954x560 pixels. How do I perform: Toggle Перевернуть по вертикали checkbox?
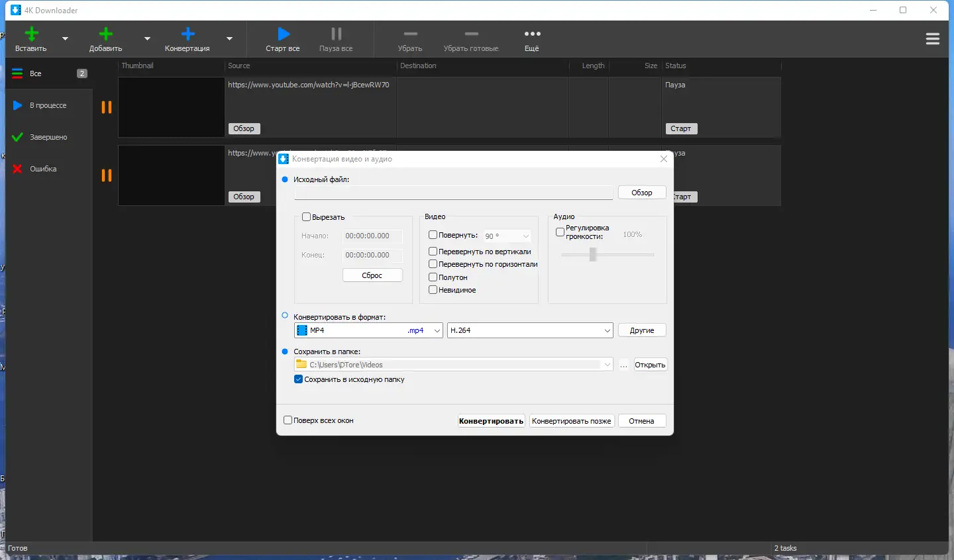(433, 252)
